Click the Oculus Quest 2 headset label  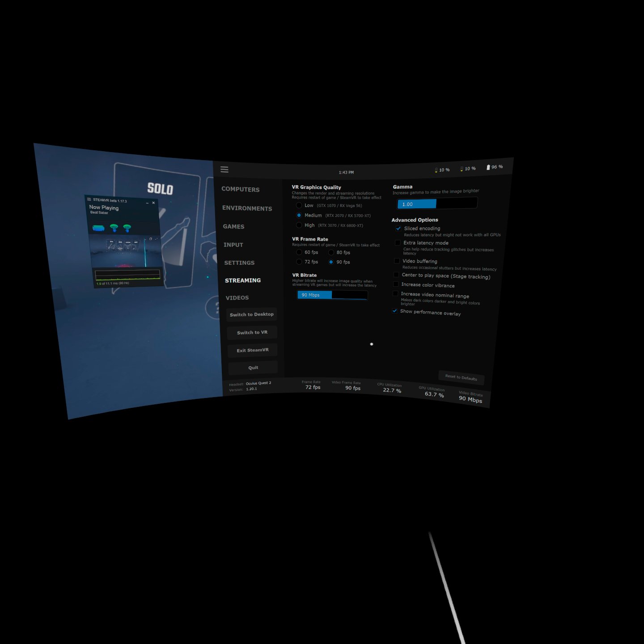pos(258,383)
